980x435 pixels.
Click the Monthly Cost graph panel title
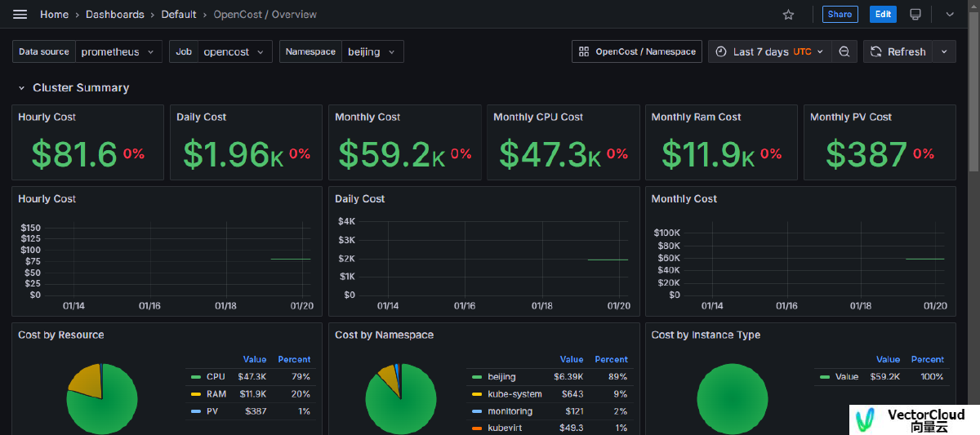pos(684,198)
